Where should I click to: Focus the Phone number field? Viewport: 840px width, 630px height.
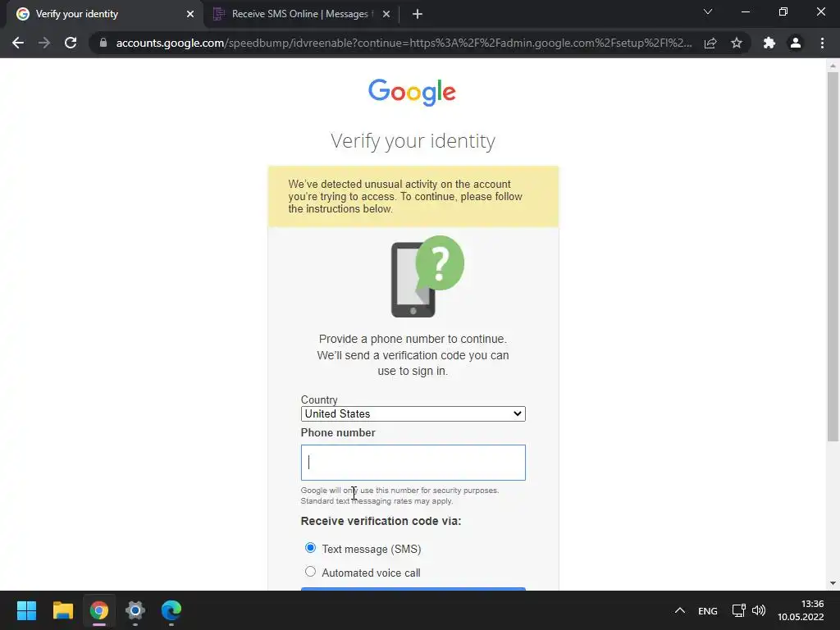[413, 463]
